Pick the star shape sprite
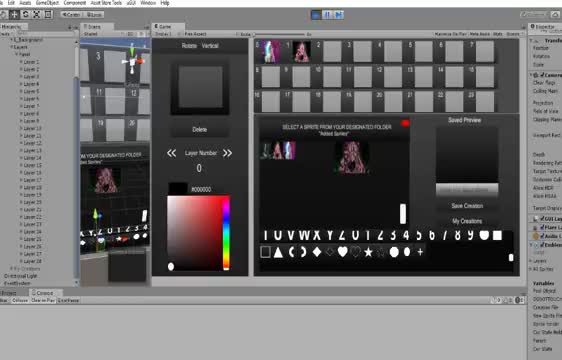562x360 pixels. point(368,252)
